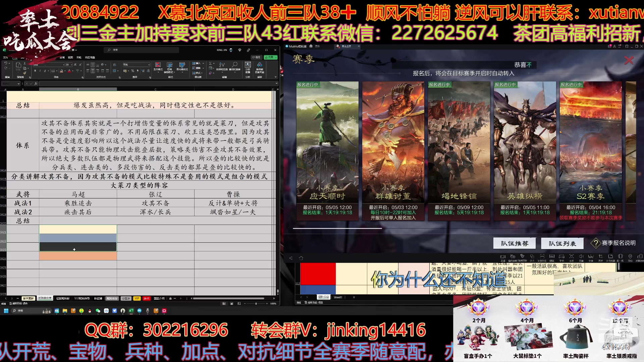Open 赛季报名说明 help link

[613, 243]
